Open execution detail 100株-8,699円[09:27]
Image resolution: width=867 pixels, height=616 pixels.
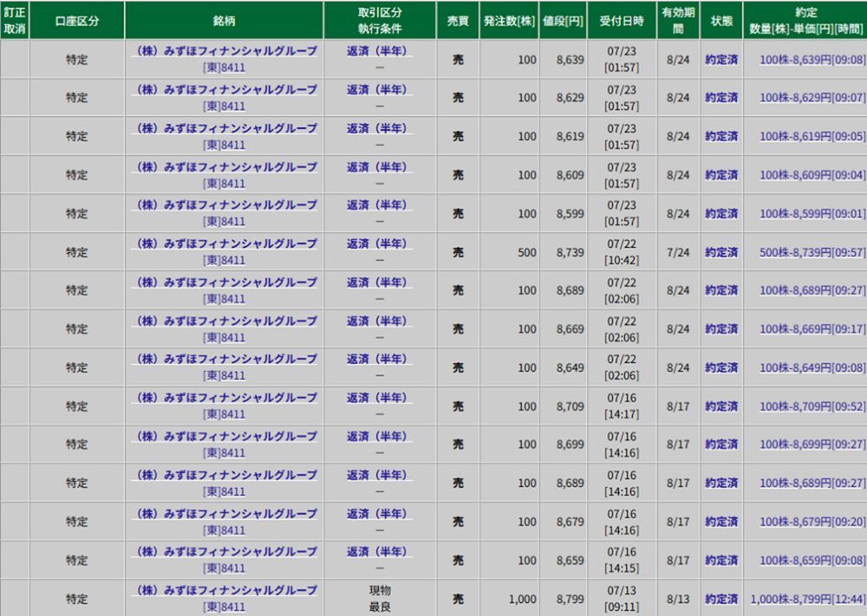tap(812, 444)
